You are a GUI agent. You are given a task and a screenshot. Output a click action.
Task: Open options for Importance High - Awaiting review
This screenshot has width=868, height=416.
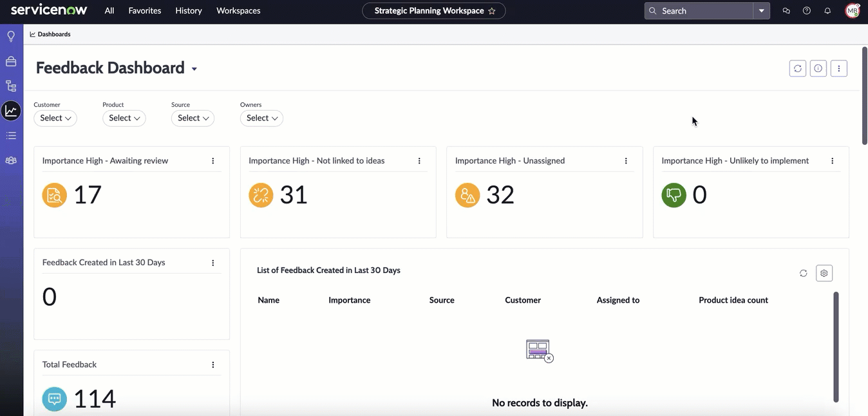tap(213, 161)
